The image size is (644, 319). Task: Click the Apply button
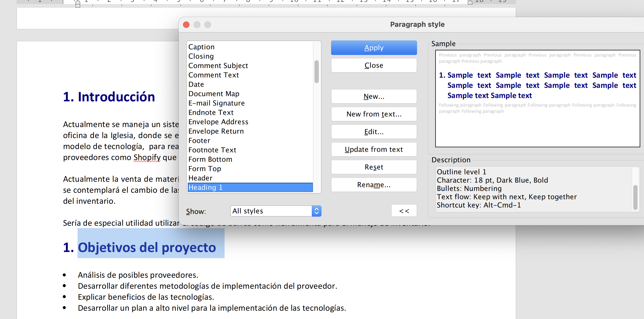tap(374, 48)
